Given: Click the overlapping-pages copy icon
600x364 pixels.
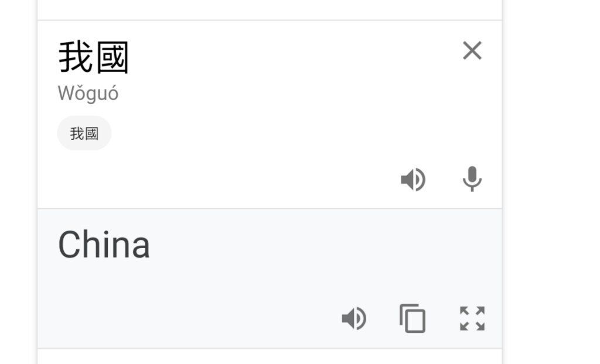Looking at the screenshot, I should click(x=412, y=318).
